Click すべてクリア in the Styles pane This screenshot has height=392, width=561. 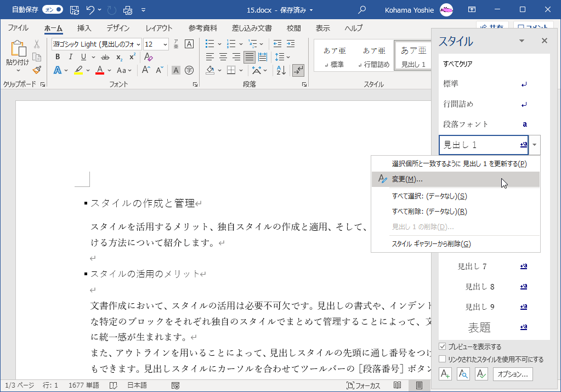tap(458, 64)
